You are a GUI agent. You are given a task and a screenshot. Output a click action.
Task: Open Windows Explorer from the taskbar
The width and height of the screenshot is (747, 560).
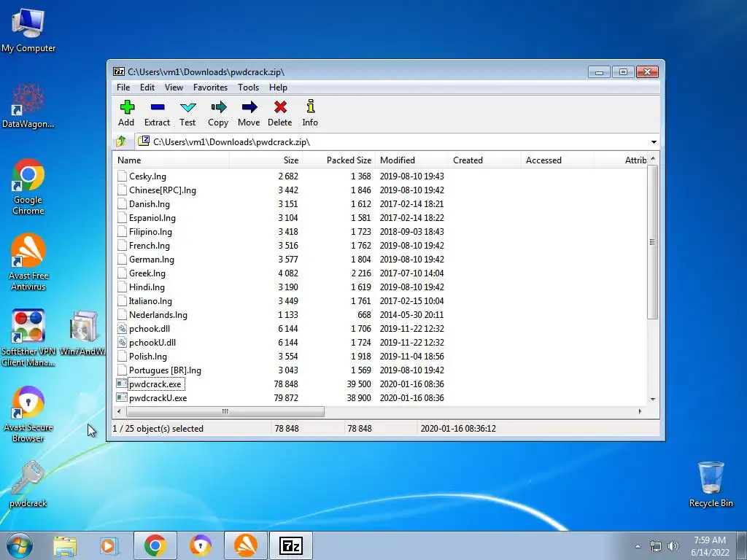pyautogui.click(x=65, y=545)
